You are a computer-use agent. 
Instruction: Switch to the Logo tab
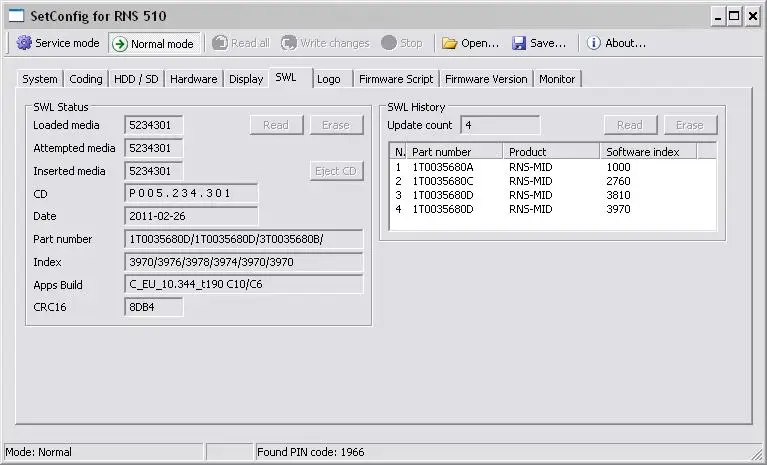333,79
